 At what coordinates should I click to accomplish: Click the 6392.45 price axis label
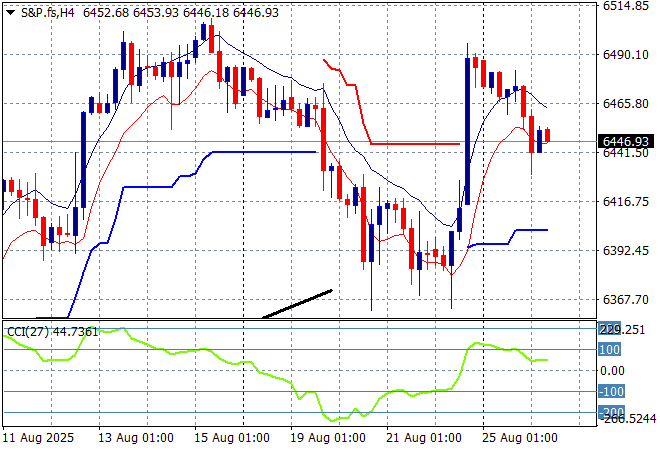click(625, 250)
